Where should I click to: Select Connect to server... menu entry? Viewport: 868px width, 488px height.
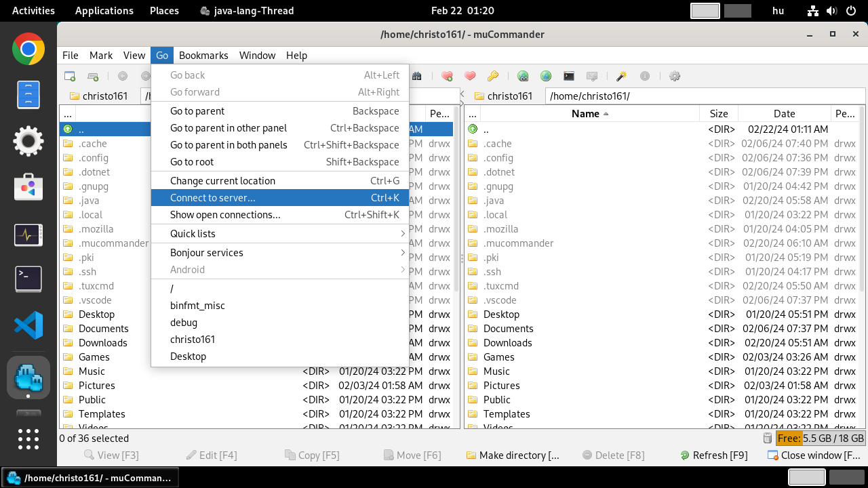point(280,198)
